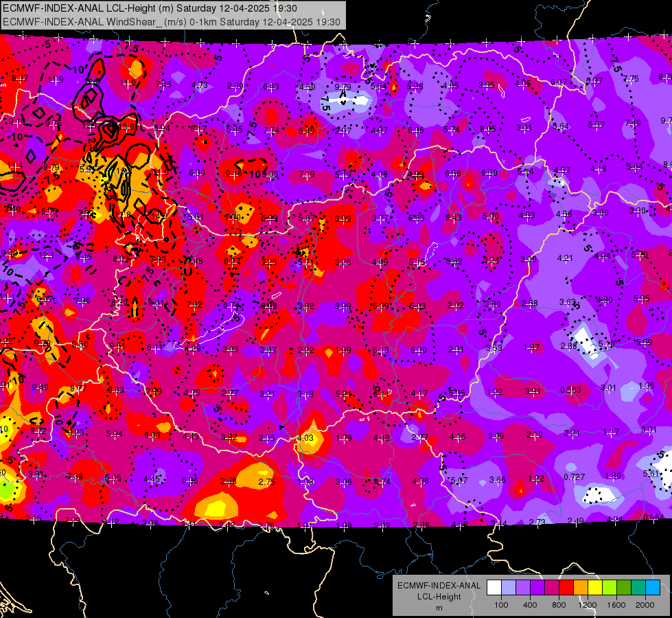Image resolution: width=672 pixels, height=618 pixels.
Task: Click the LCL-Height title line in header
Action: click(x=150, y=8)
